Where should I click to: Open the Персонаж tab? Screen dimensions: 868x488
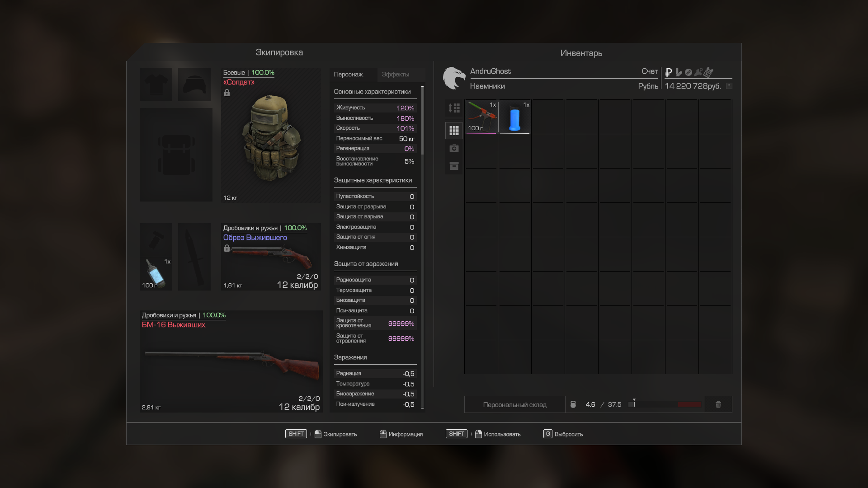(349, 75)
